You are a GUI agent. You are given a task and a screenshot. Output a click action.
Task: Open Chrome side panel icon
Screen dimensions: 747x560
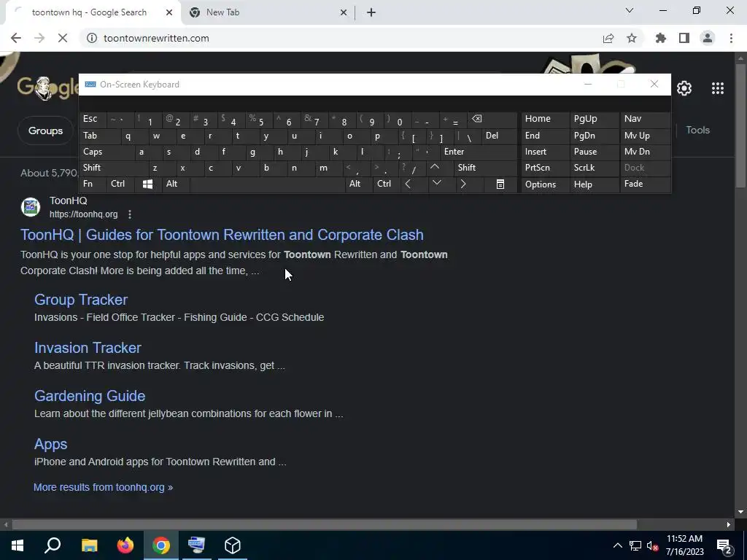pyautogui.click(x=684, y=38)
